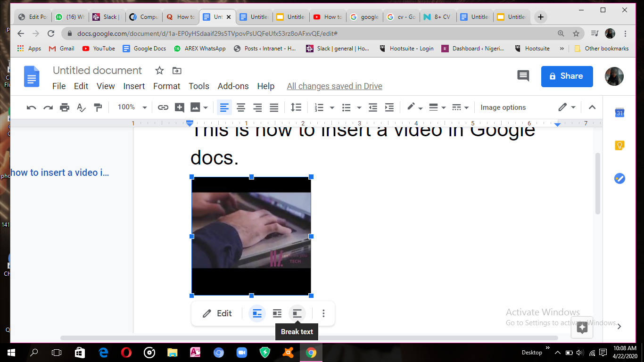Set the image to In line

point(257,313)
